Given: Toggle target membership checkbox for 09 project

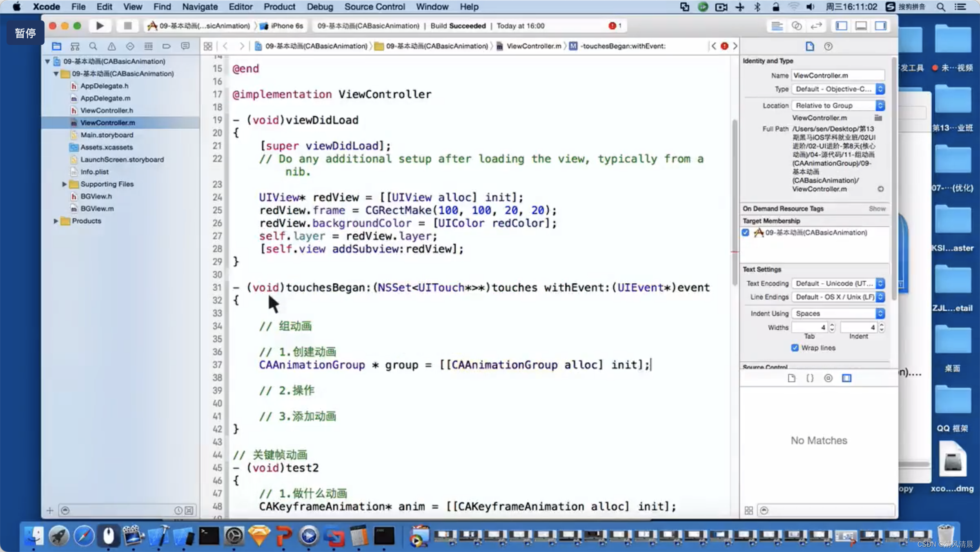Looking at the screenshot, I should pyautogui.click(x=746, y=232).
